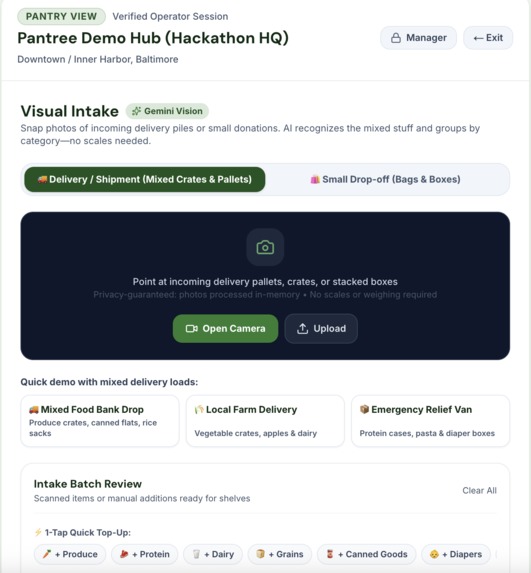Click the lock icon on the Manager button

coord(396,38)
